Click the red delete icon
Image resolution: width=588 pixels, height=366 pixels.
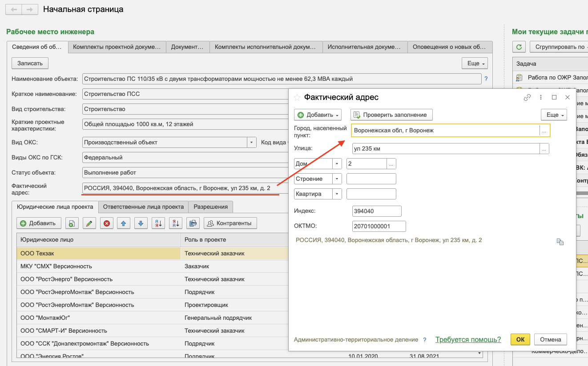[x=106, y=223]
